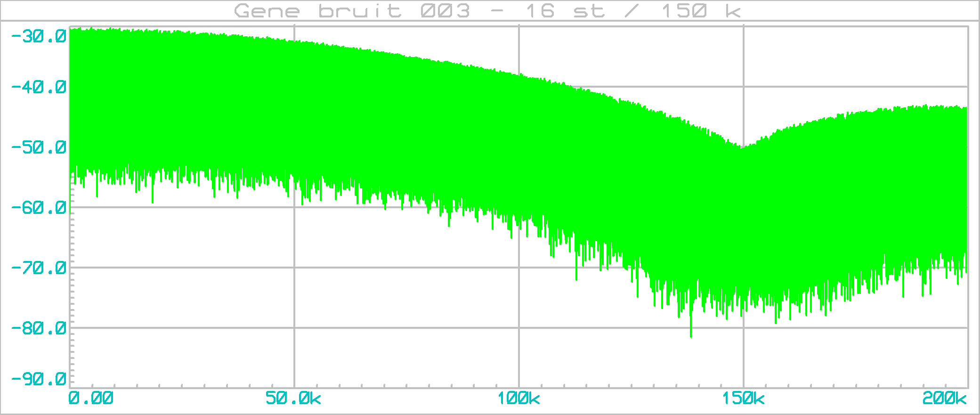This screenshot has height=415, width=980.
Task: Select the -30.0 label on the vertical axis
Action: (x=38, y=36)
